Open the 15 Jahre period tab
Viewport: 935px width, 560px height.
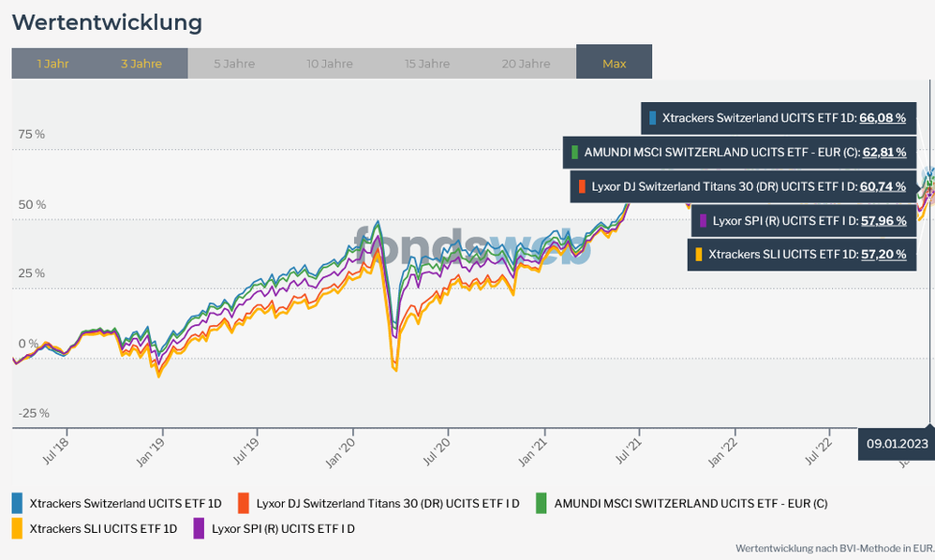(x=427, y=64)
